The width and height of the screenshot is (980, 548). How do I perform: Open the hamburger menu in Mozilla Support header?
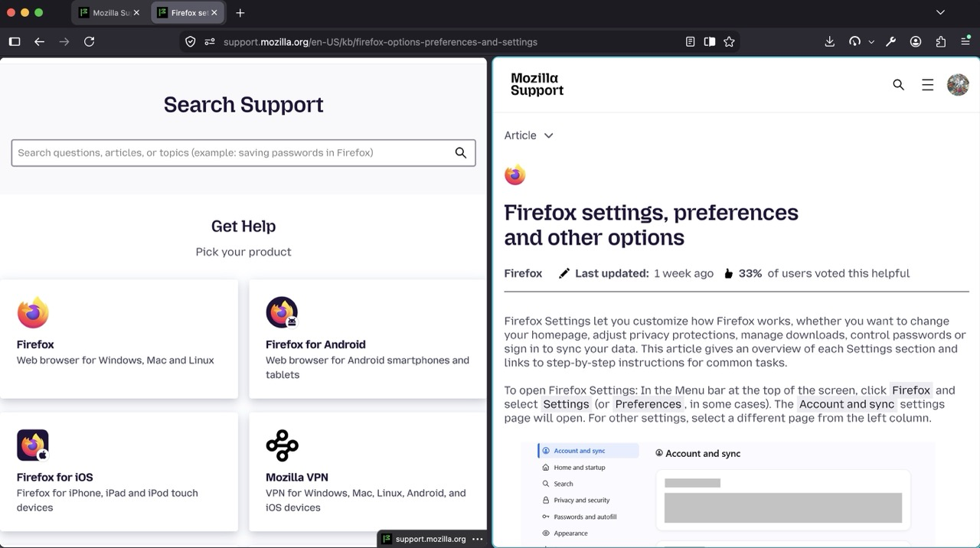[x=927, y=85]
